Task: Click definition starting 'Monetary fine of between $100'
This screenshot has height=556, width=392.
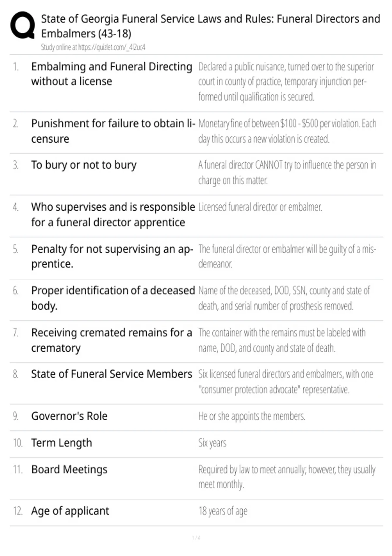Action: click(x=287, y=131)
